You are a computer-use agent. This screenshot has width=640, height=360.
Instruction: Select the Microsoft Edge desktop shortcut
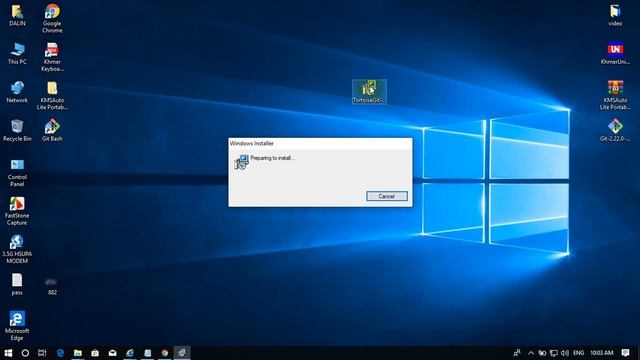pos(17,326)
